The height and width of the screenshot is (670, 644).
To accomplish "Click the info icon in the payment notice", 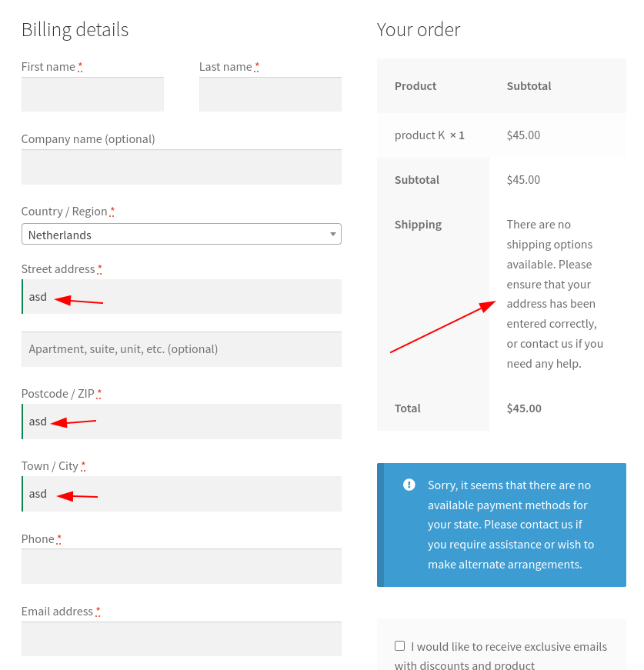I will (409, 485).
